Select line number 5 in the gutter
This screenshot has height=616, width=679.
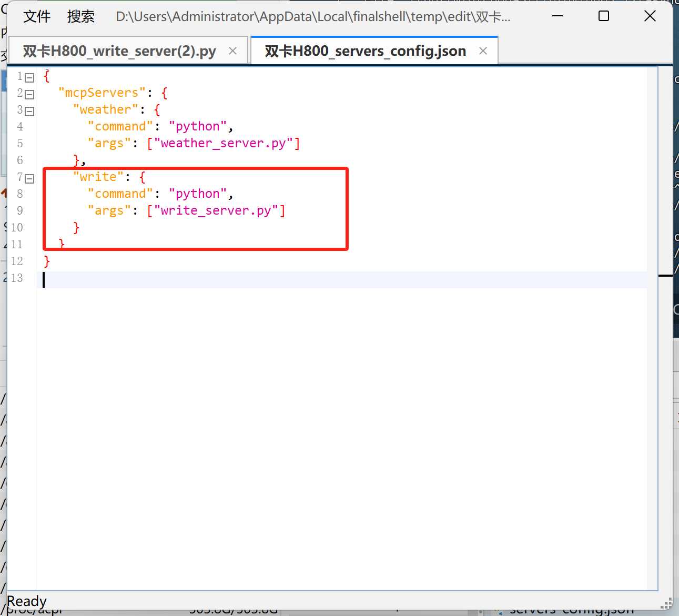pyautogui.click(x=20, y=143)
